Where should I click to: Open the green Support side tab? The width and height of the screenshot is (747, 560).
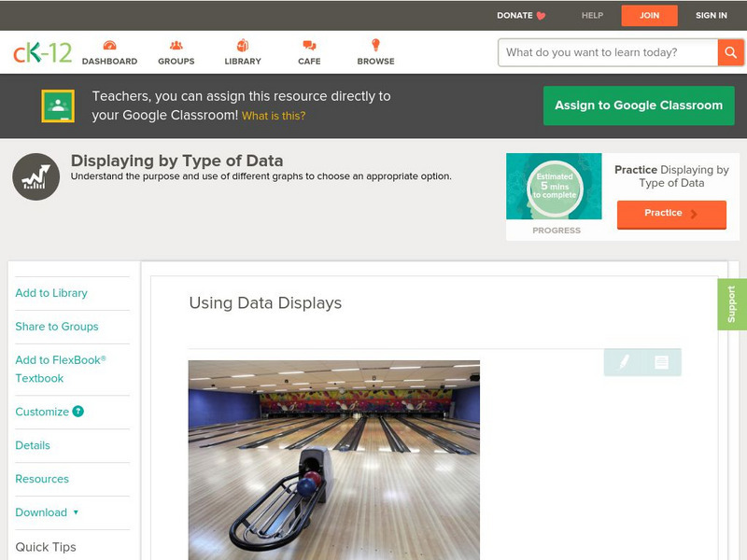(731, 304)
